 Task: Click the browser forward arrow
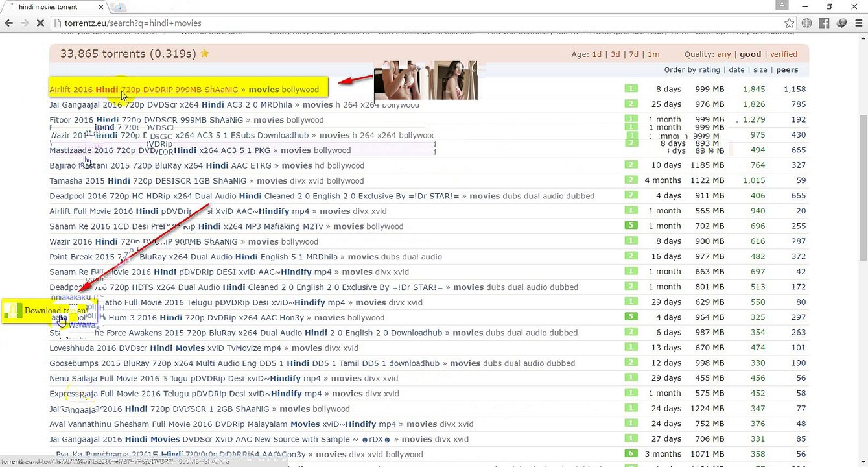point(25,23)
